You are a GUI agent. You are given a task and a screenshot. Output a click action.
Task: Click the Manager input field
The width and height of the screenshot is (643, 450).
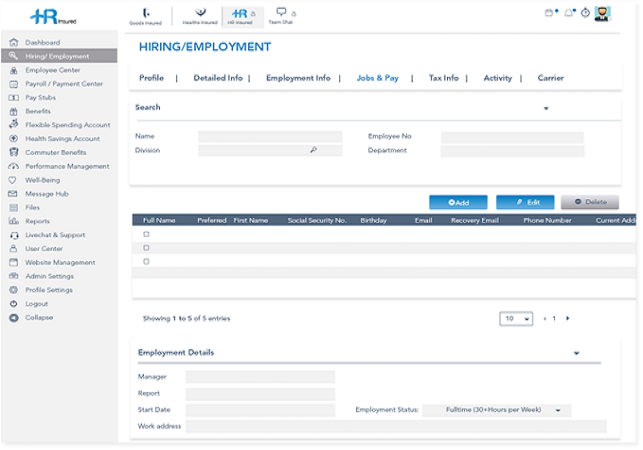pos(260,377)
